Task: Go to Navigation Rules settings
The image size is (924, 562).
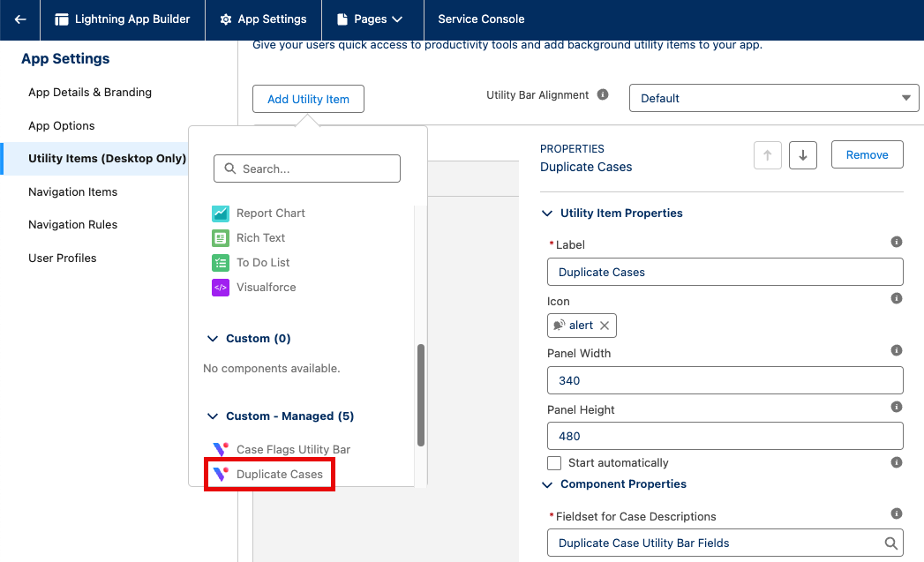Action: (x=72, y=225)
